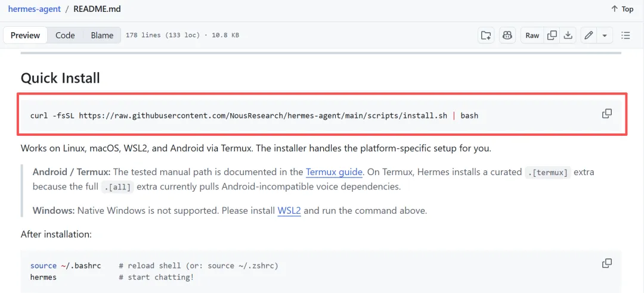Expand the edit options dropdown arrow

pos(605,35)
